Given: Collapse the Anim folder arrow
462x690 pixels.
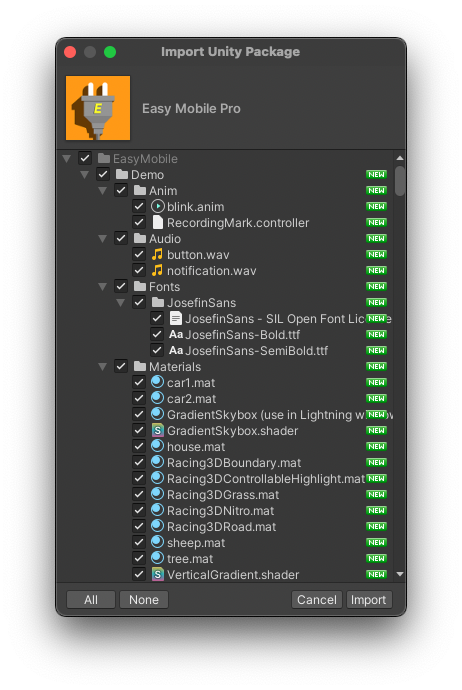Looking at the screenshot, I should (x=103, y=191).
